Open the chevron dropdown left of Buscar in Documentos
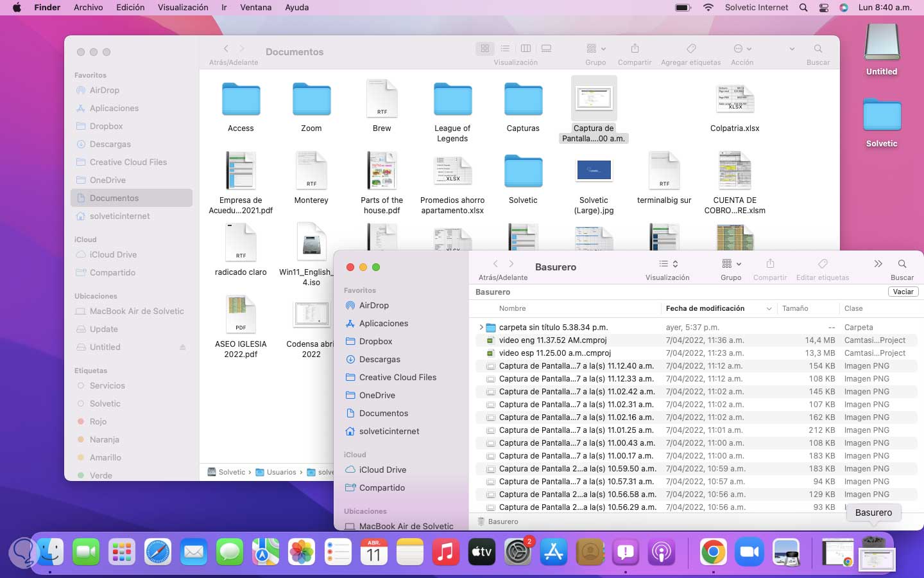Image resolution: width=924 pixels, height=578 pixels. point(792,49)
